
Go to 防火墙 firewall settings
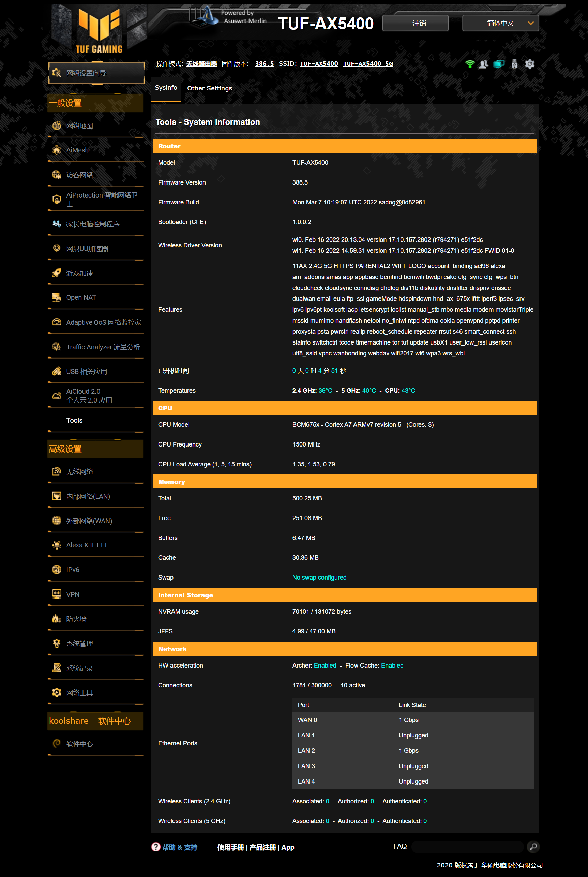(76, 619)
